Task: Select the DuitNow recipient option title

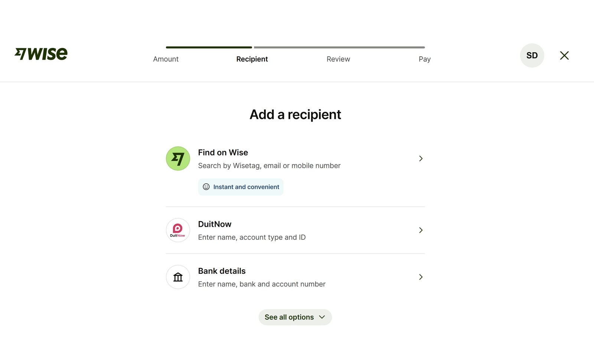Action: (215, 224)
